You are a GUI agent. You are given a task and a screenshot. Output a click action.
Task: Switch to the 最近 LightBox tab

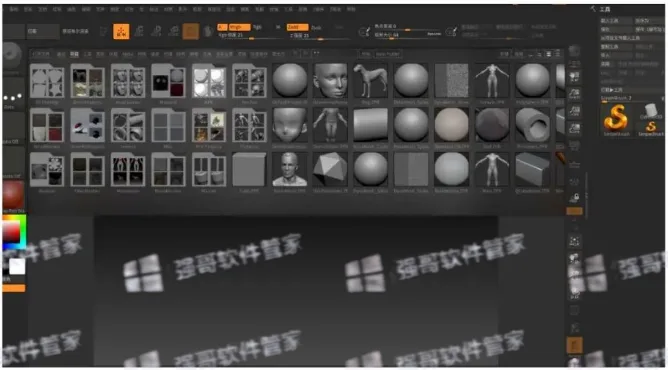click(x=61, y=54)
